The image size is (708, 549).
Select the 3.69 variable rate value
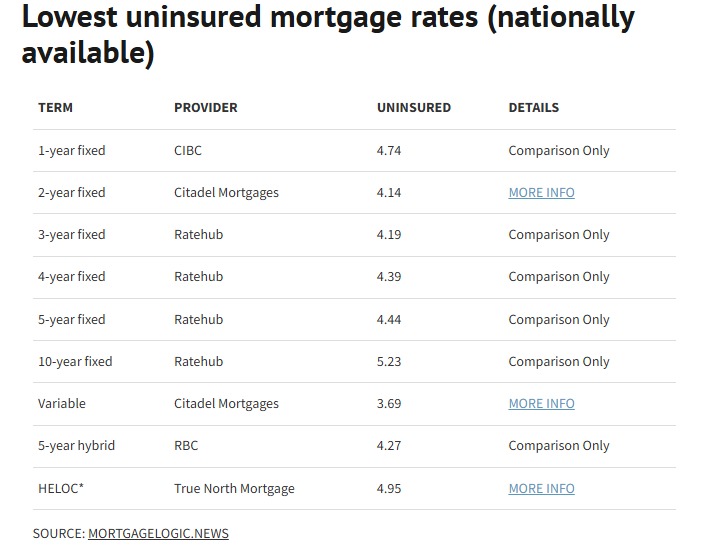389,403
